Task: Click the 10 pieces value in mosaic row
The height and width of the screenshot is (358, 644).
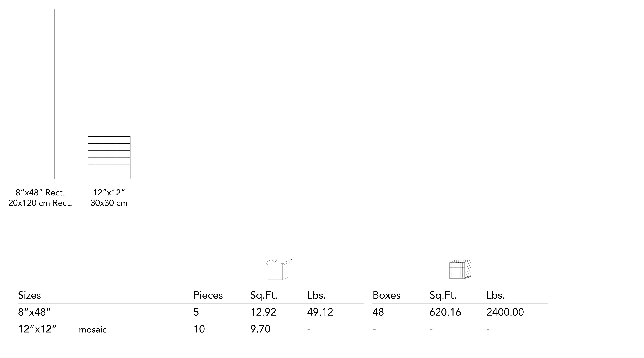Action: point(199,329)
